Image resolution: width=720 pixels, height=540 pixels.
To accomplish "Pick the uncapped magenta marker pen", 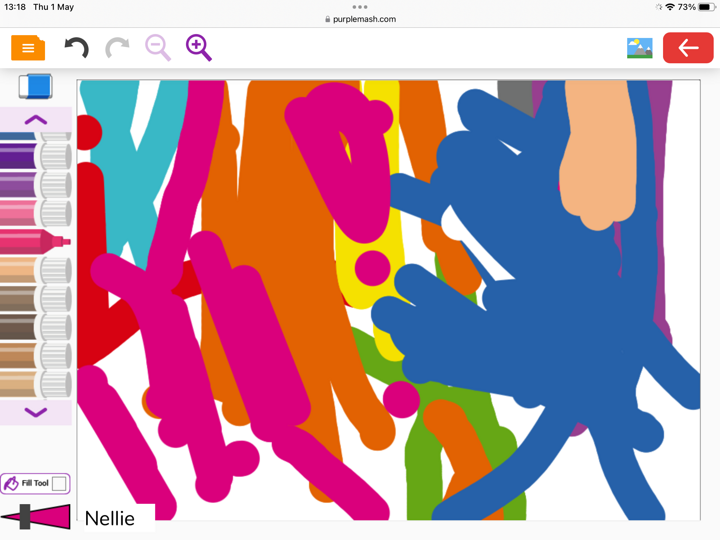I will [x=35, y=242].
